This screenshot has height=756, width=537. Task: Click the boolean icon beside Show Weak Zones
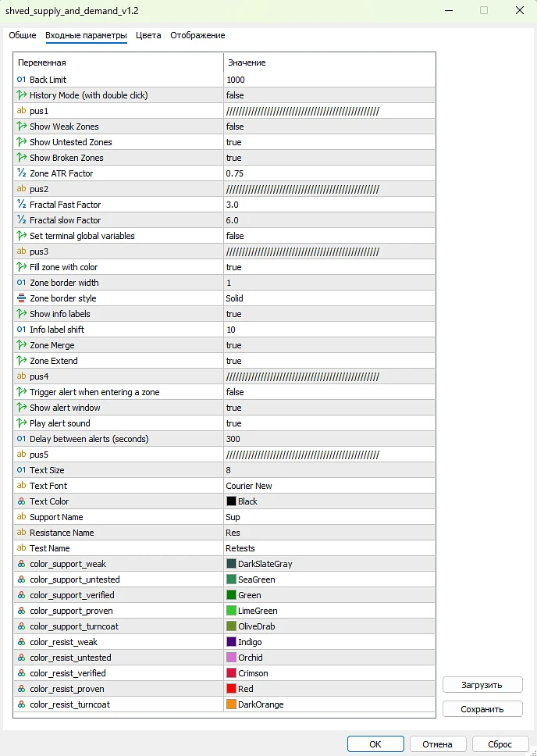point(21,127)
